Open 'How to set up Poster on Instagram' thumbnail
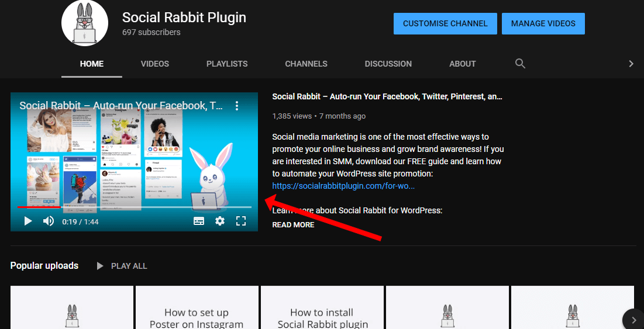The height and width of the screenshot is (329, 644). (197, 307)
